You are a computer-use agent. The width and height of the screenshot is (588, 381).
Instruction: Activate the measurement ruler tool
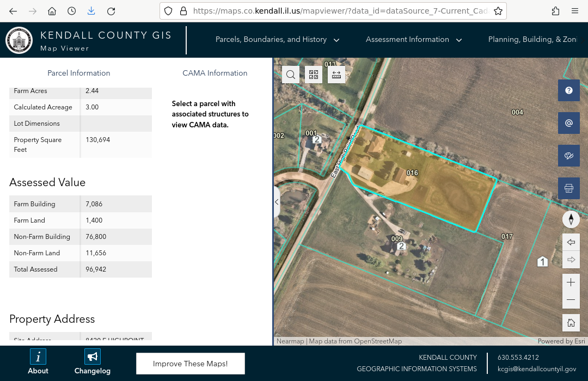click(x=336, y=75)
